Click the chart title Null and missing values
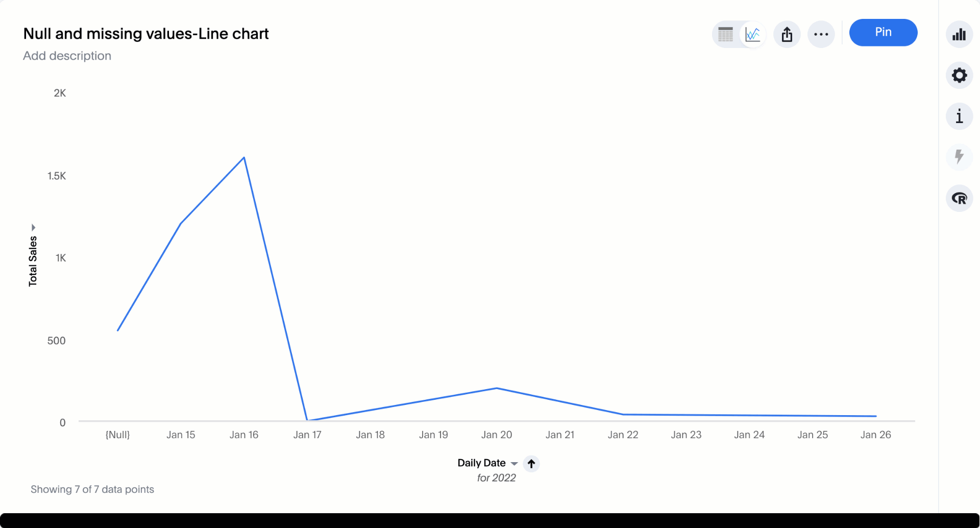The image size is (980, 528). click(145, 34)
